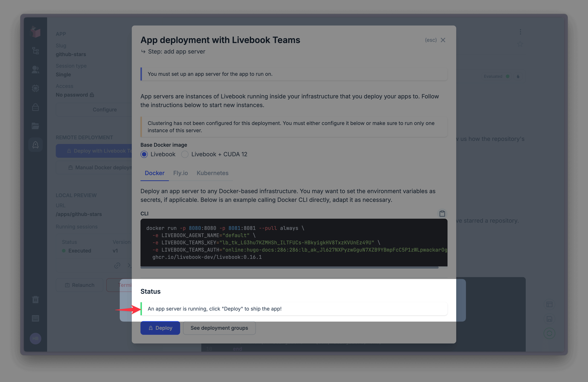This screenshot has height=382, width=588.
Task: Open the HB user avatar menu
Action: coord(35,338)
